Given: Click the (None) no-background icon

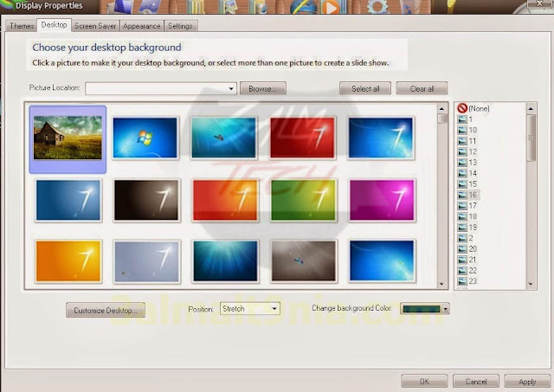Looking at the screenshot, I should click(462, 108).
